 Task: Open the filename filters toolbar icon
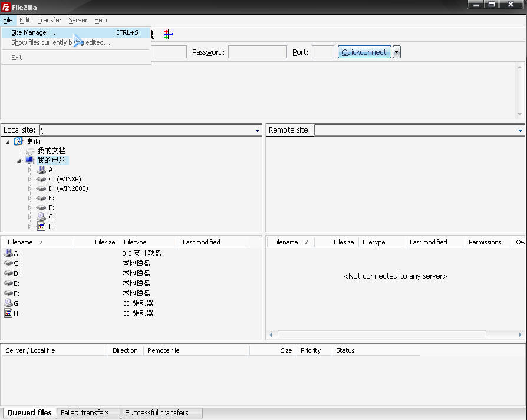pos(169,34)
